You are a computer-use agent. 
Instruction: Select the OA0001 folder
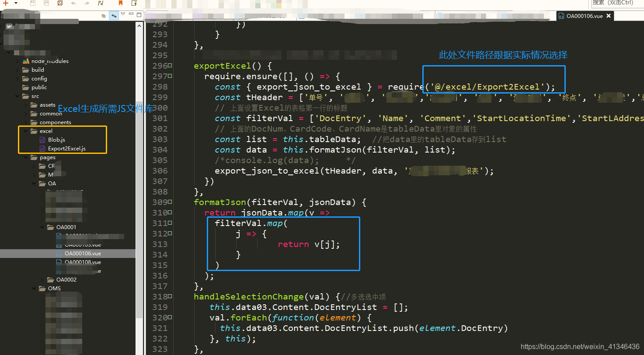[x=66, y=227]
